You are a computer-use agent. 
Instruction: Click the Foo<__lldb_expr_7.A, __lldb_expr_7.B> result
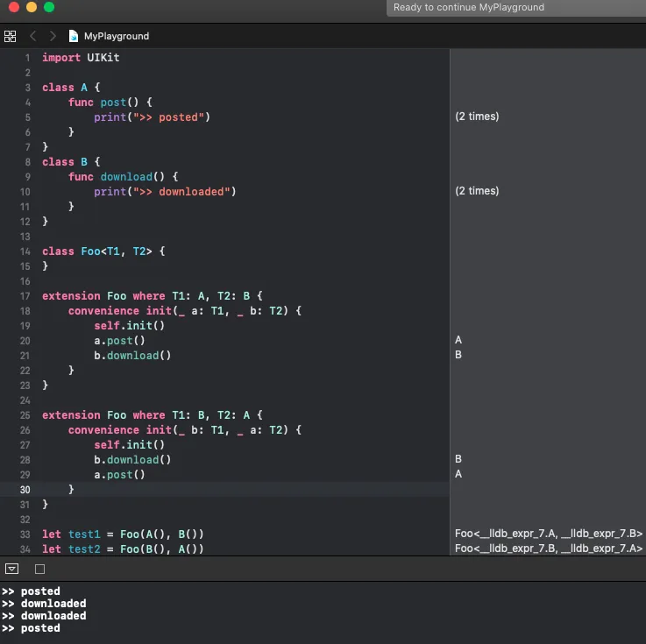click(x=549, y=534)
